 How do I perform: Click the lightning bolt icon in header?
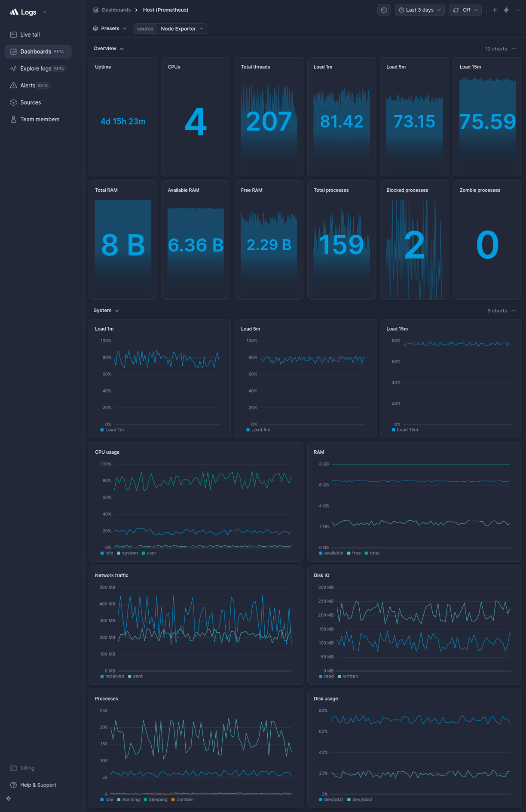click(507, 10)
